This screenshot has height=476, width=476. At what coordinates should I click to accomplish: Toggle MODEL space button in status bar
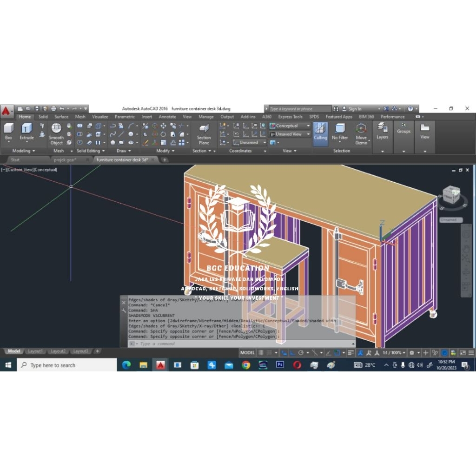point(247,353)
